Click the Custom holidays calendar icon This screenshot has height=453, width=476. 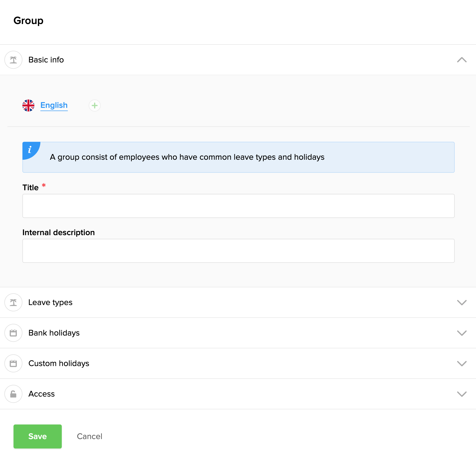click(13, 363)
